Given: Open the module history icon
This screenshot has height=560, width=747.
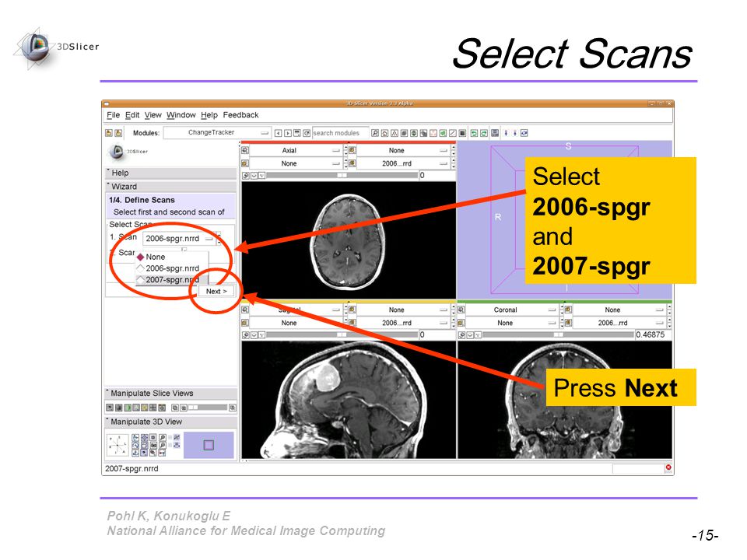Looking at the screenshot, I should pos(297,133).
